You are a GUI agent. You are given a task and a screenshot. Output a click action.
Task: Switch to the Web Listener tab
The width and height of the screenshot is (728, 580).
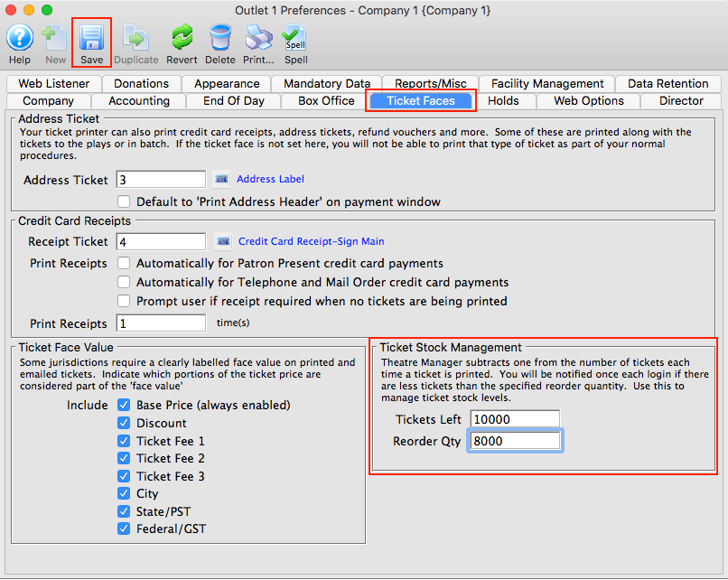pyautogui.click(x=54, y=84)
